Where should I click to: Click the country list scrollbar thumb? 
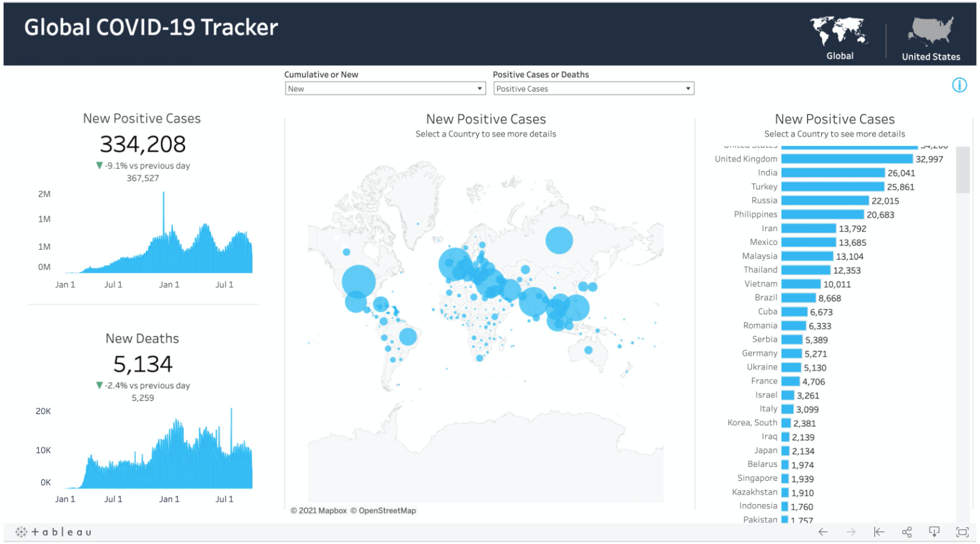(x=962, y=170)
